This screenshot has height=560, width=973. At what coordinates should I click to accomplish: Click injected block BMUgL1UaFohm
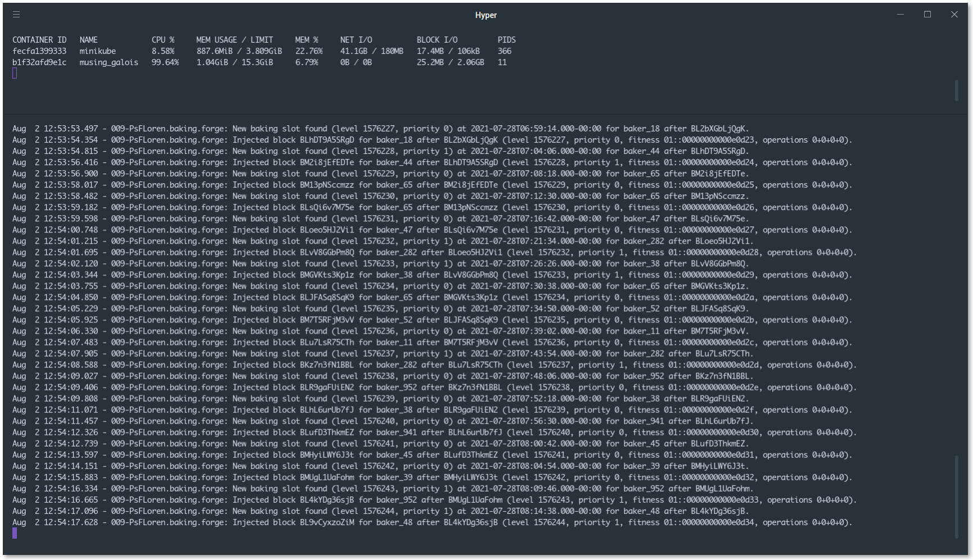click(x=327, y=477)
